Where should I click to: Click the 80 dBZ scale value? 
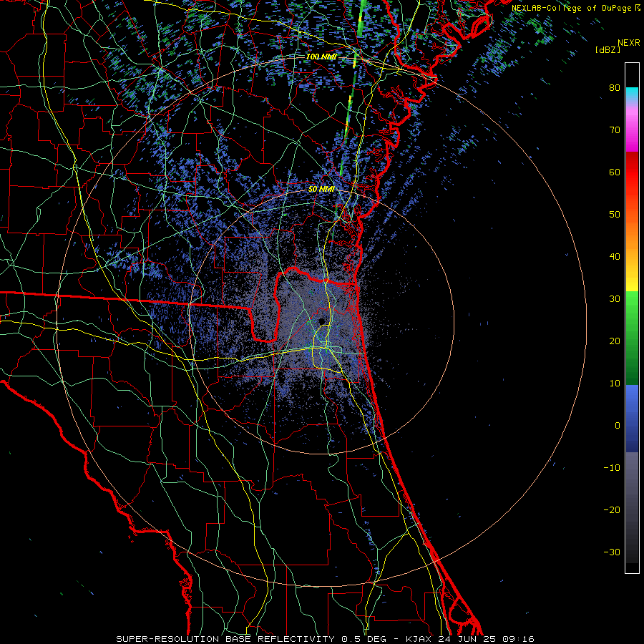tap(615, 87)
